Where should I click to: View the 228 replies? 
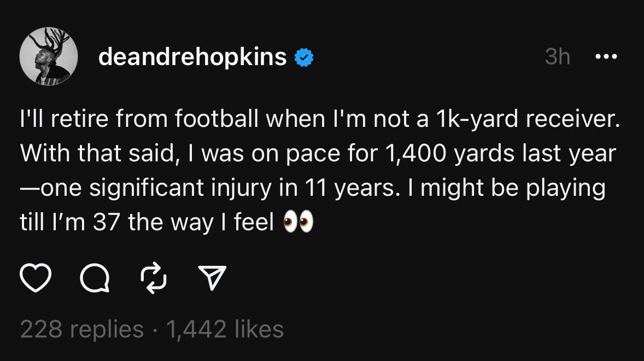[x=82, y=329]
